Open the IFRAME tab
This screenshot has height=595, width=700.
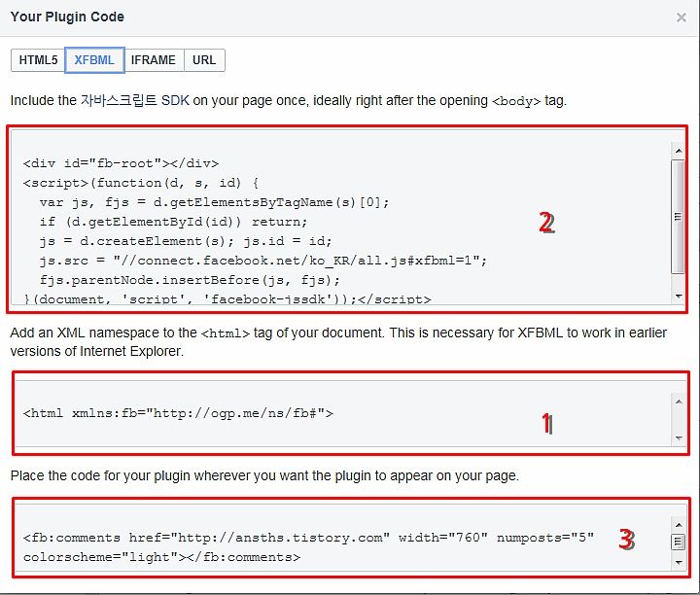154,60
